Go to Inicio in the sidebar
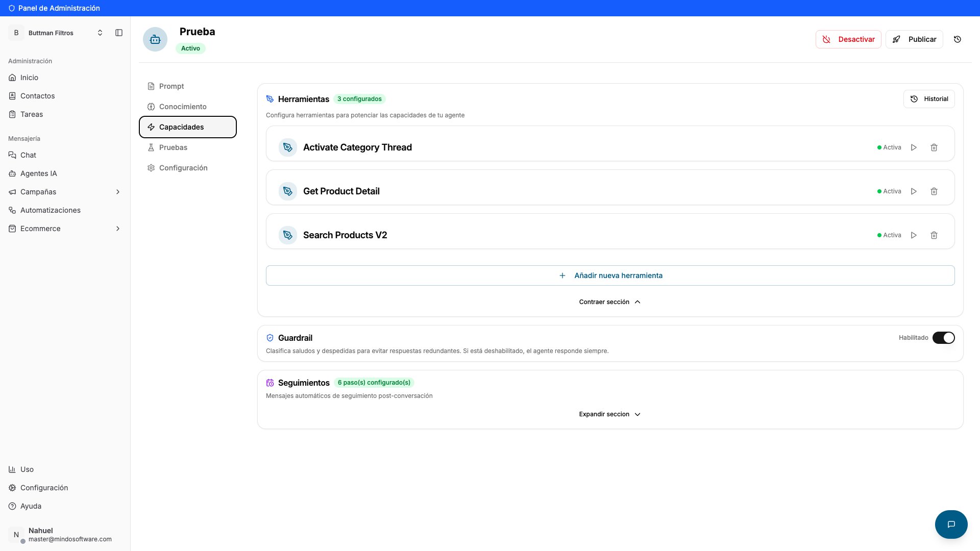This screenshot has height=551, width=980. [65, 78]
